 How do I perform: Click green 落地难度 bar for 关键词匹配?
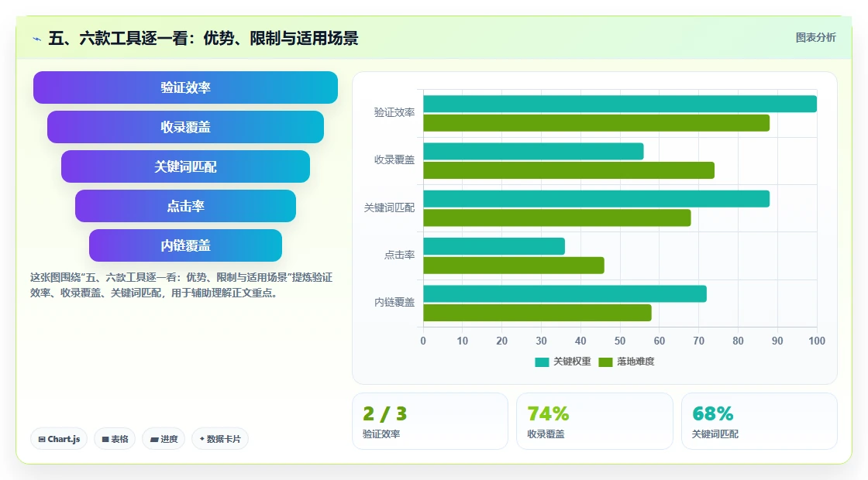click(557, 218)
